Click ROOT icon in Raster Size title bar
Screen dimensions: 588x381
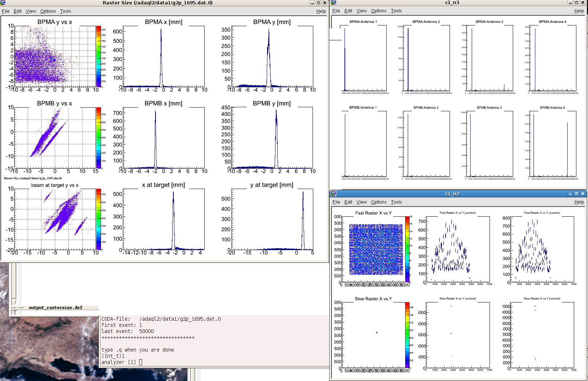tap(3, 3)
